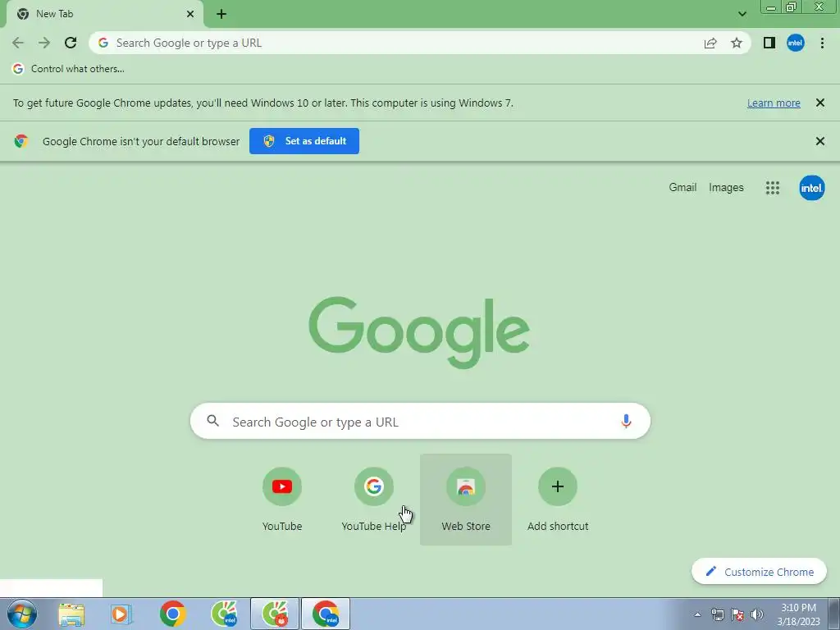Open the Images link
Screen dimensions: 840x630
pyautogui.click(x=726, y=188)
